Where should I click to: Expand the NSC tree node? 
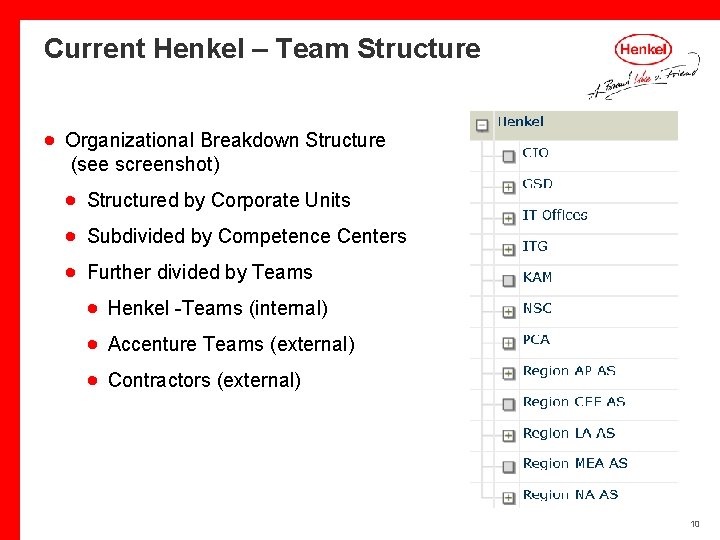pyautogui.click(x=508, y=312)
